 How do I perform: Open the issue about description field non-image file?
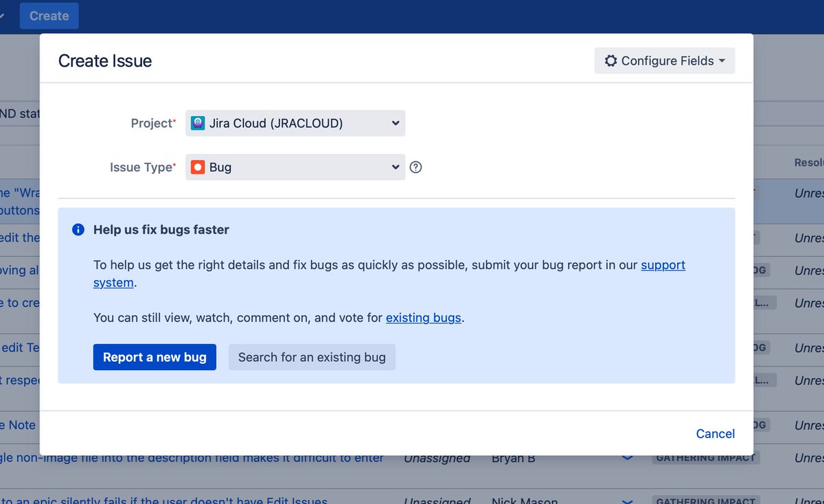pyautogui.click(x=192, y=458)
